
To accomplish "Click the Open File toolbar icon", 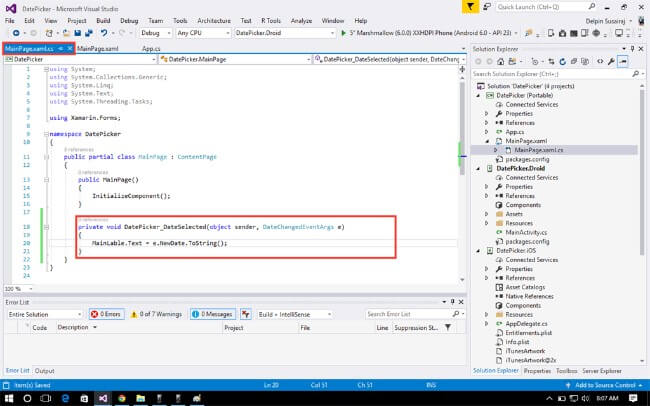I will pyautogui.click(x=66, y=33).
